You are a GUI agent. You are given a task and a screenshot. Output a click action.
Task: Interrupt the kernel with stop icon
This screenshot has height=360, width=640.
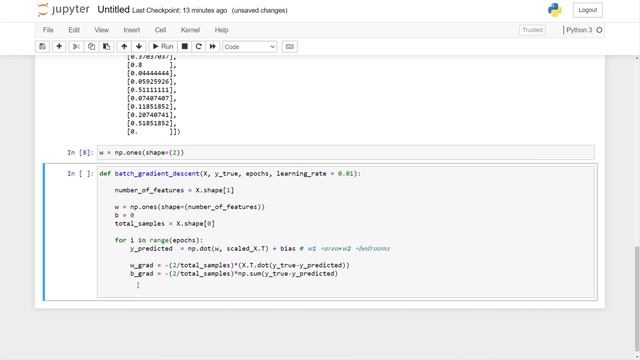pos(184,47)
